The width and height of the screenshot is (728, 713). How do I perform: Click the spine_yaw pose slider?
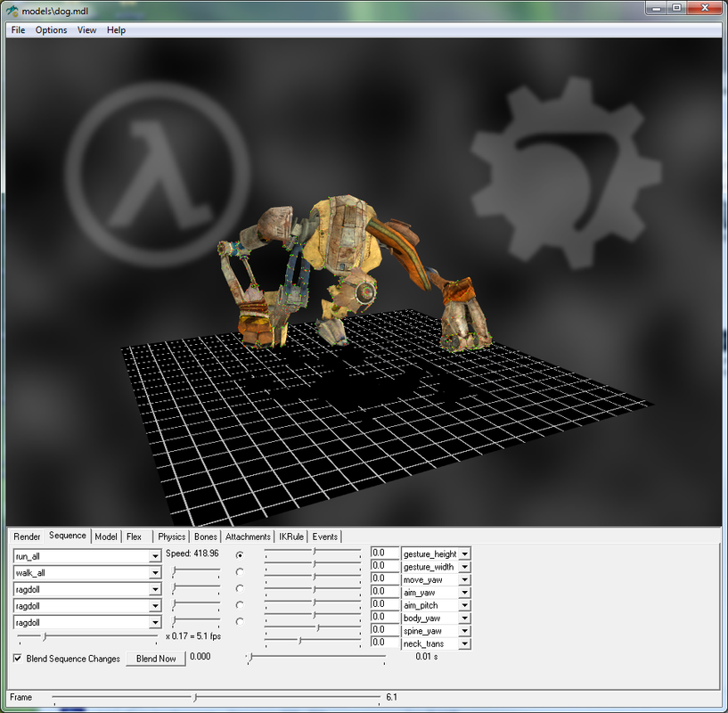tap(313, 628)
